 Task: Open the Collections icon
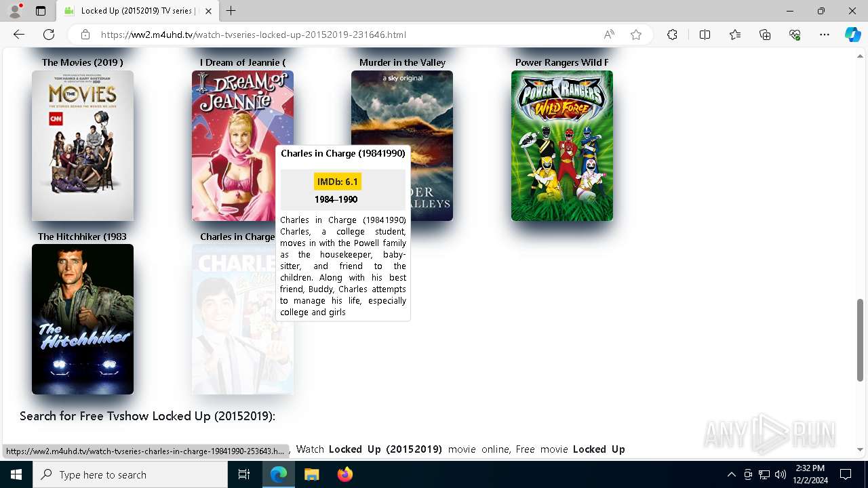pos(765,35)
